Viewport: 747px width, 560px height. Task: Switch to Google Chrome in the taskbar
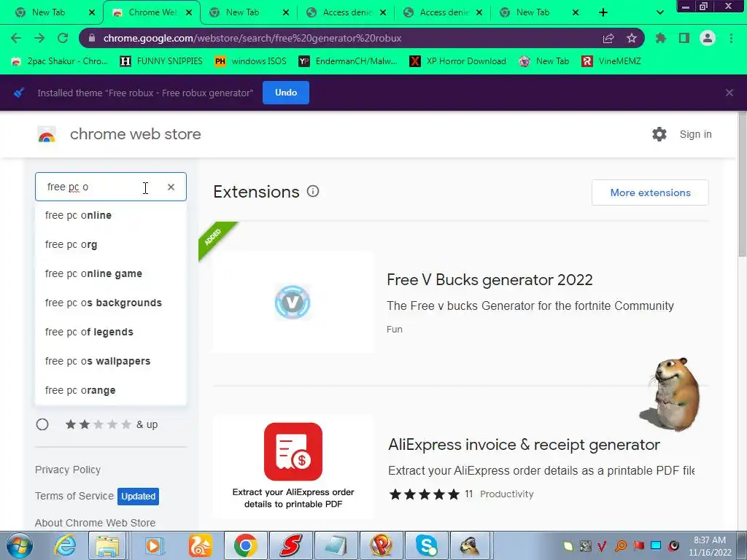click(245, 545)
